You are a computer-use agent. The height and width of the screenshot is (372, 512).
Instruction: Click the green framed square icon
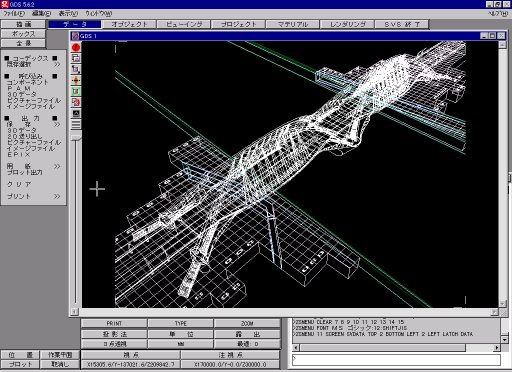pyautogui.click(x=76, y=91)
